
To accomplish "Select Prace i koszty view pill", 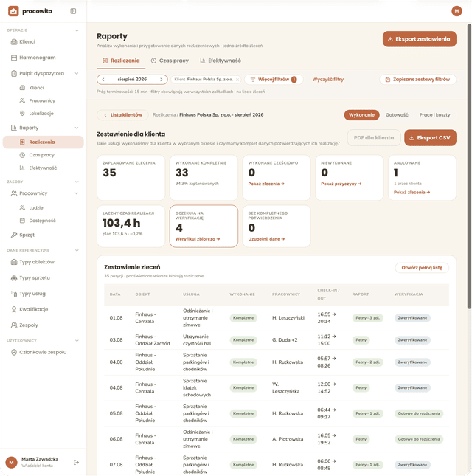I will 434,115.
